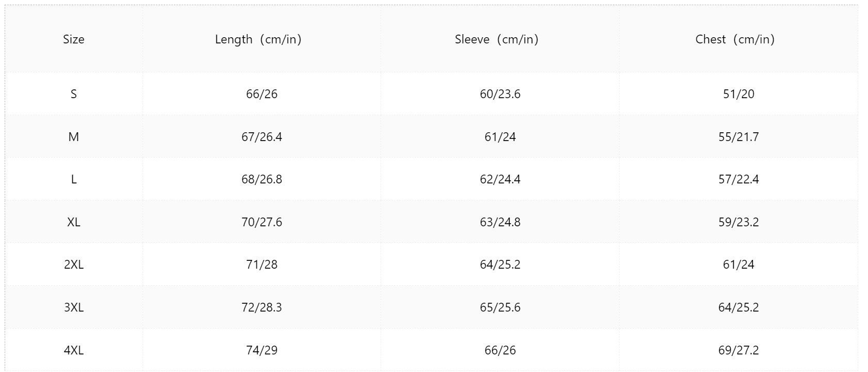This screenshot has height=372, width=868.
Task: Click the 57/22.4 chest cell
Action: click(739, 179)
